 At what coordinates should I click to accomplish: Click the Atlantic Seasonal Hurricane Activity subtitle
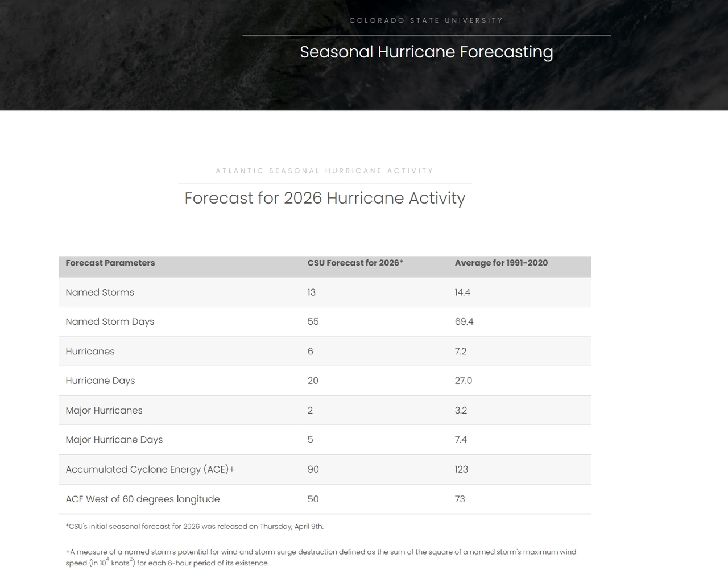pos(325,171)
